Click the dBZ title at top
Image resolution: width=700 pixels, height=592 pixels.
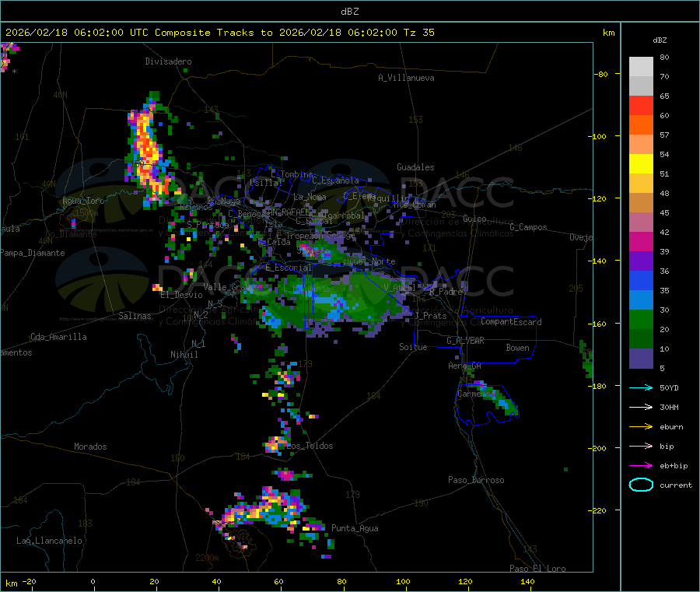pos(349,12)
